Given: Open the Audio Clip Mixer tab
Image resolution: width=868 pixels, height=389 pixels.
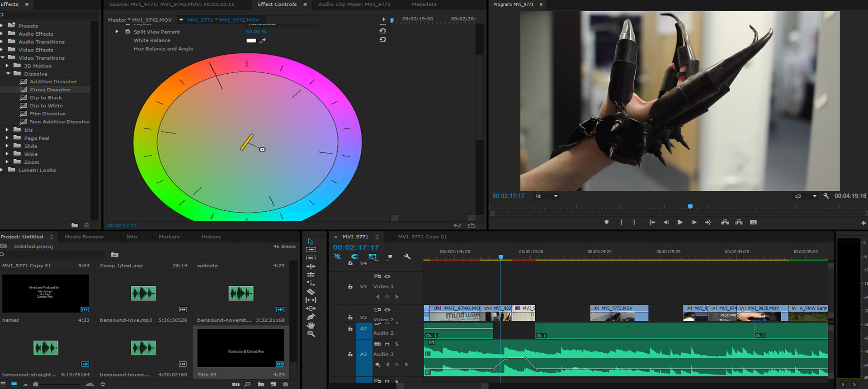Looking at the screenshot, I should click(x=354, y=5).
